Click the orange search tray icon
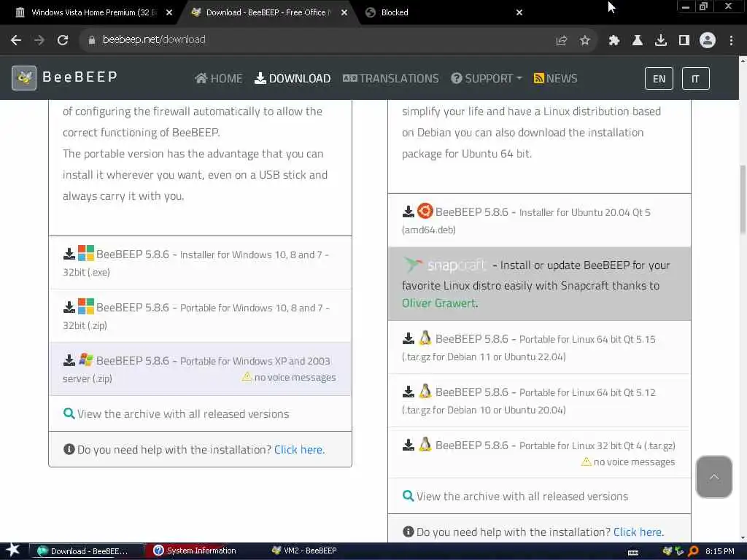This screenshot has width=747, height=560. click(x=693, y=551)
